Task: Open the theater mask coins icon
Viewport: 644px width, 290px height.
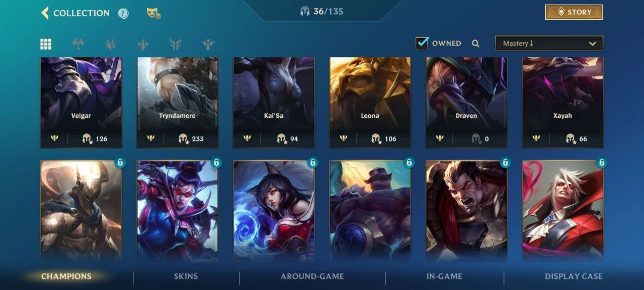Action: coord(153,14)
